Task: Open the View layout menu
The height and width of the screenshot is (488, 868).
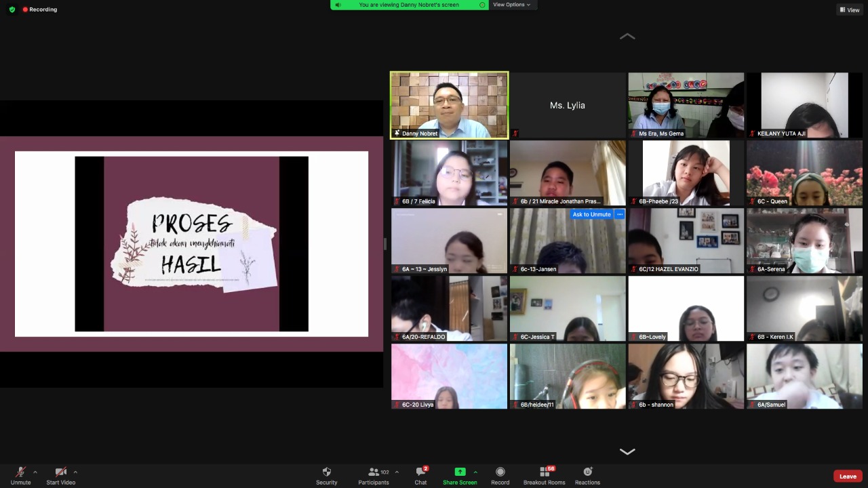Action: 850,10
